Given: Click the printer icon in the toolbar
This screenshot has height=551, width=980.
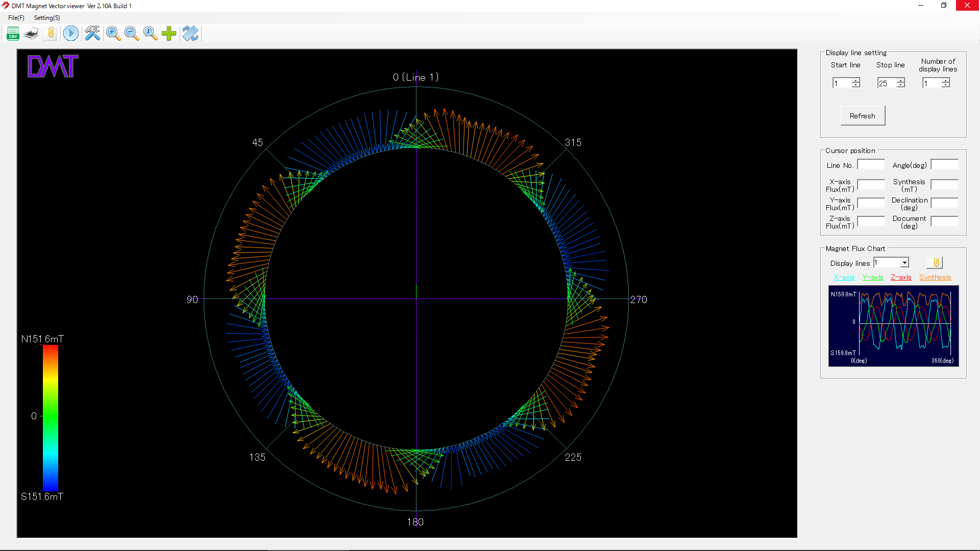Looking at the screenshot, I should pos(32,34).
